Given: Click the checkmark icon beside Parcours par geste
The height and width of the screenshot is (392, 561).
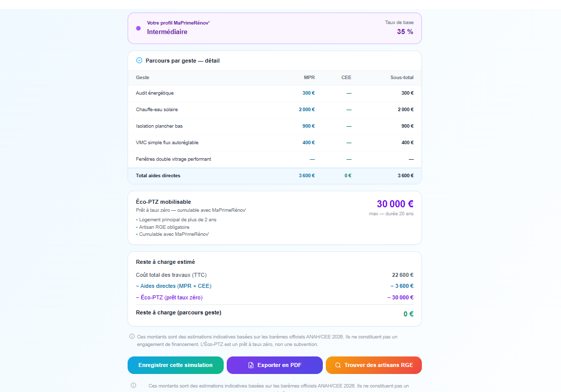Looking at the screenshot, I should tap(139, 61).
